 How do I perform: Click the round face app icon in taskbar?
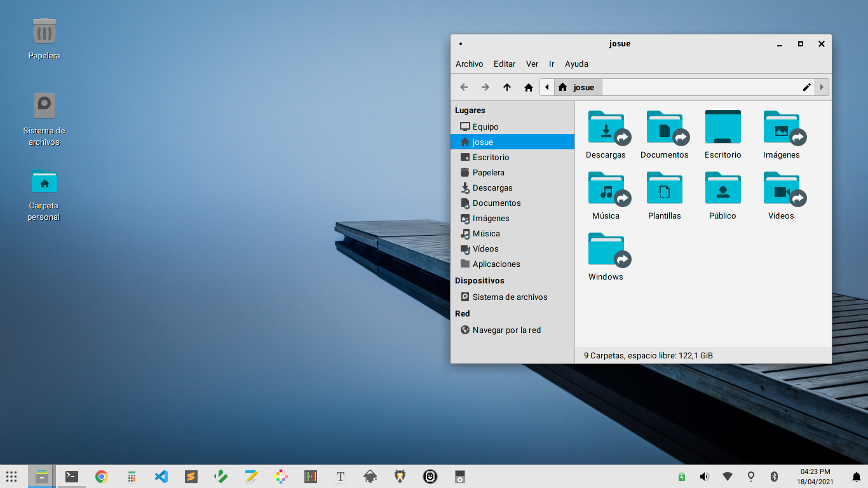pos(430,477)
